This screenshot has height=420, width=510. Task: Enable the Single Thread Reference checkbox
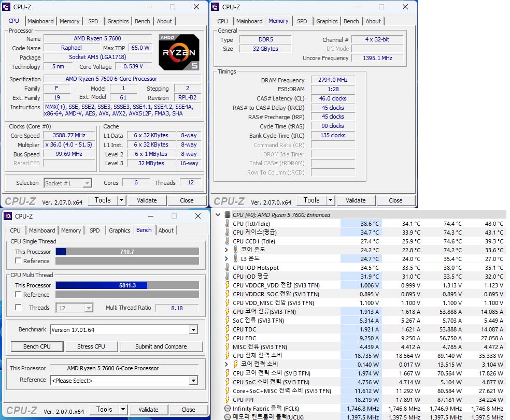point(18,260)
